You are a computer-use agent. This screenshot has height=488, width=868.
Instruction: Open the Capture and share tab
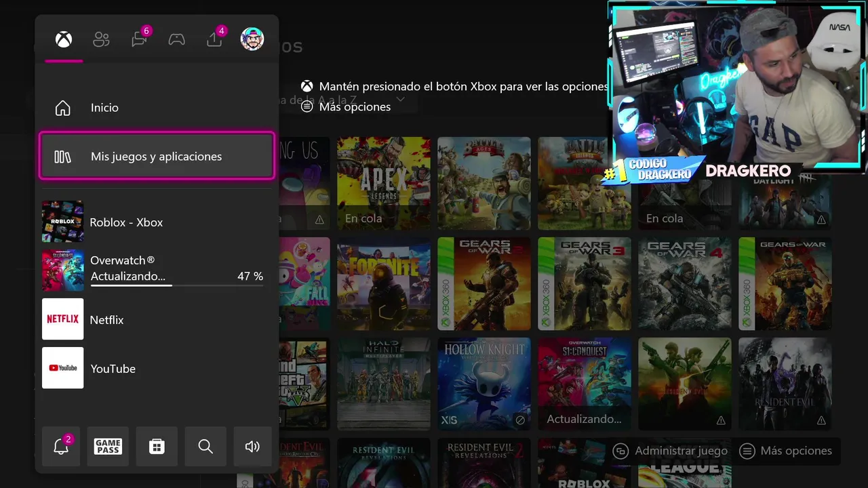(214, 39)
